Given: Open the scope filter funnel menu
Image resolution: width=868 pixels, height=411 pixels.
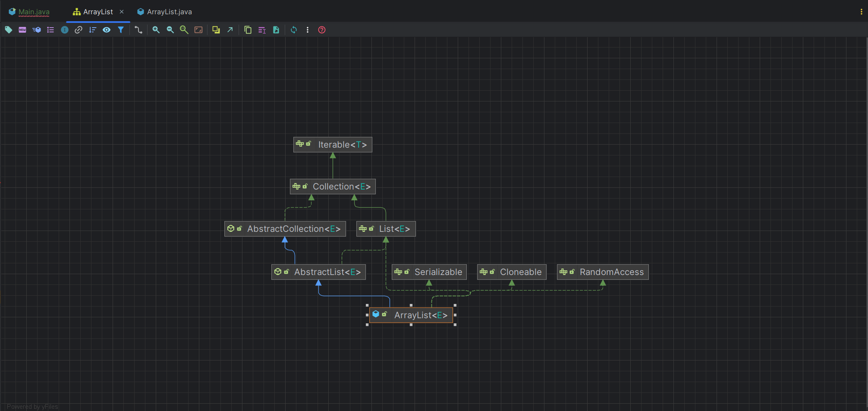Looking at the screenshot, I should tap(121, 30).
